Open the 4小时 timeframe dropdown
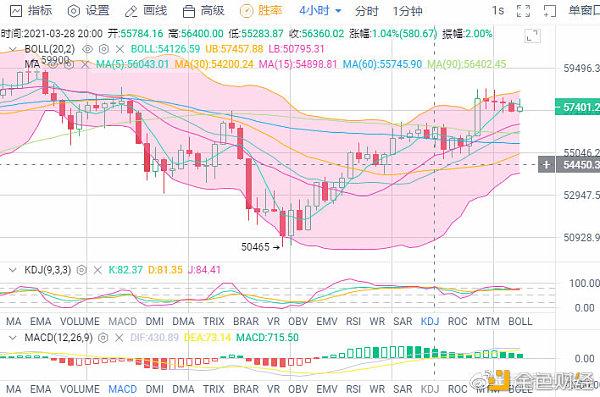 (x=320, y=11)
